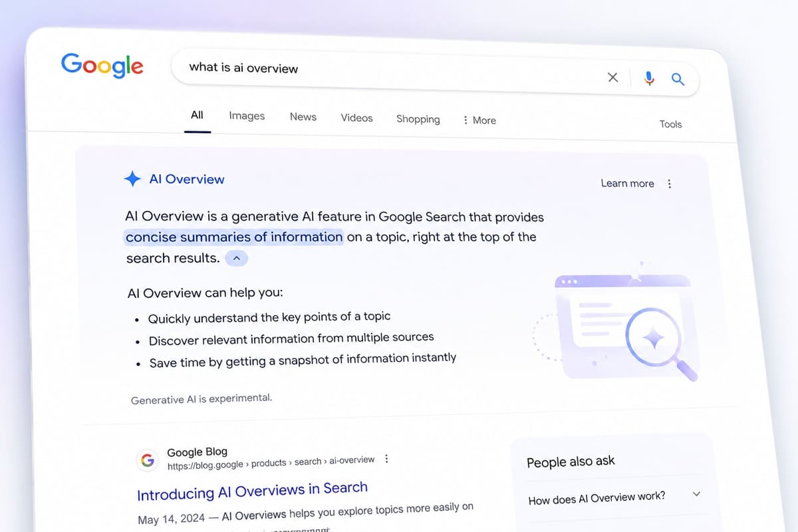This screenshot has width=798, height=532.
Task: Click the Google logo
Action: tap(102, 65)
